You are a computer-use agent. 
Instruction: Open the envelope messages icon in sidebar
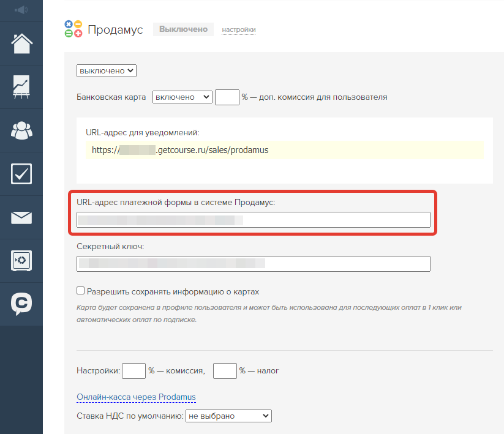pyautogui.click(x=21, y=217)
